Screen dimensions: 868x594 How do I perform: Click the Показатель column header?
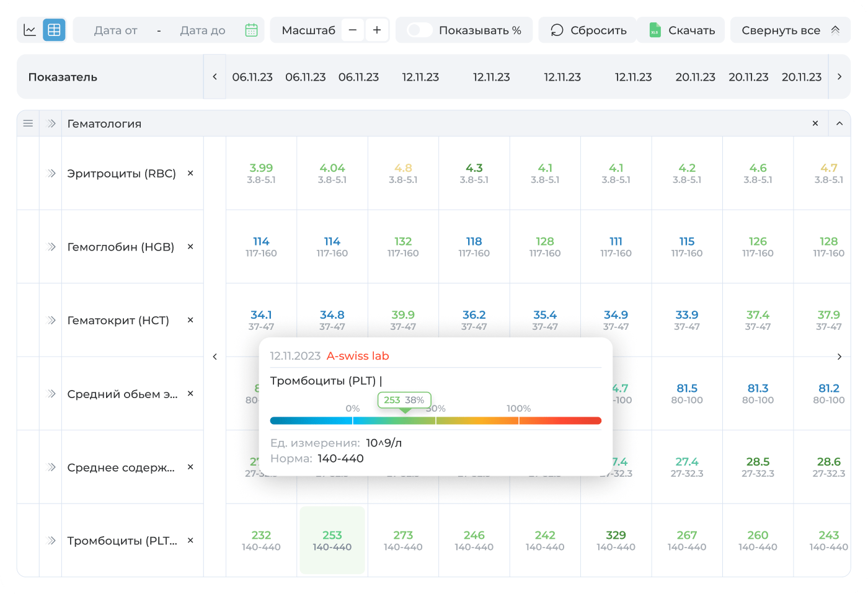63,77
